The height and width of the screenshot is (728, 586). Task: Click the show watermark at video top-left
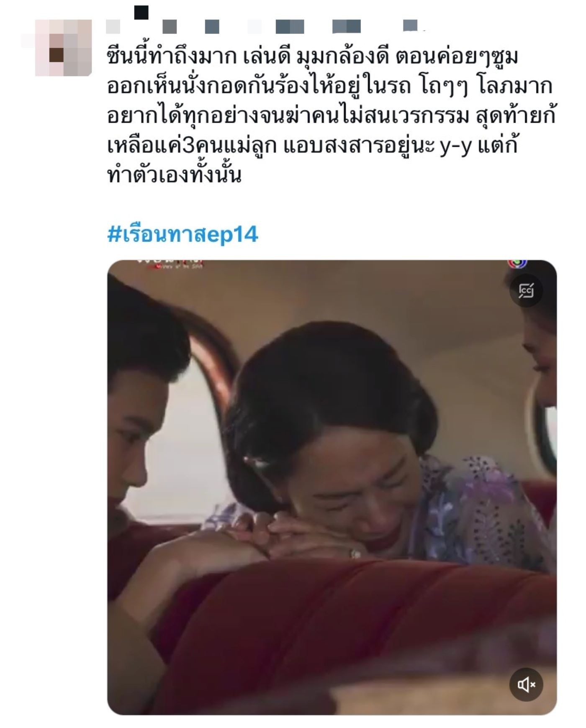coord(170,264)
